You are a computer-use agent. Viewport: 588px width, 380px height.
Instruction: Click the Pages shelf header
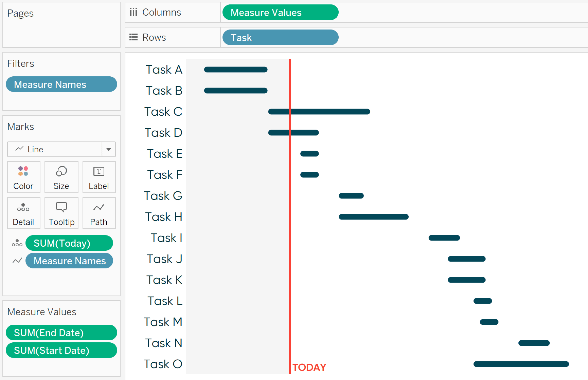pyautogui.click(x=20, y=13)
